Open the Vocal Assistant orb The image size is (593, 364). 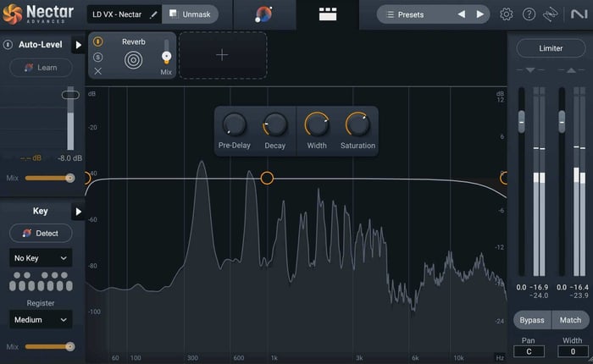[263, 14]
